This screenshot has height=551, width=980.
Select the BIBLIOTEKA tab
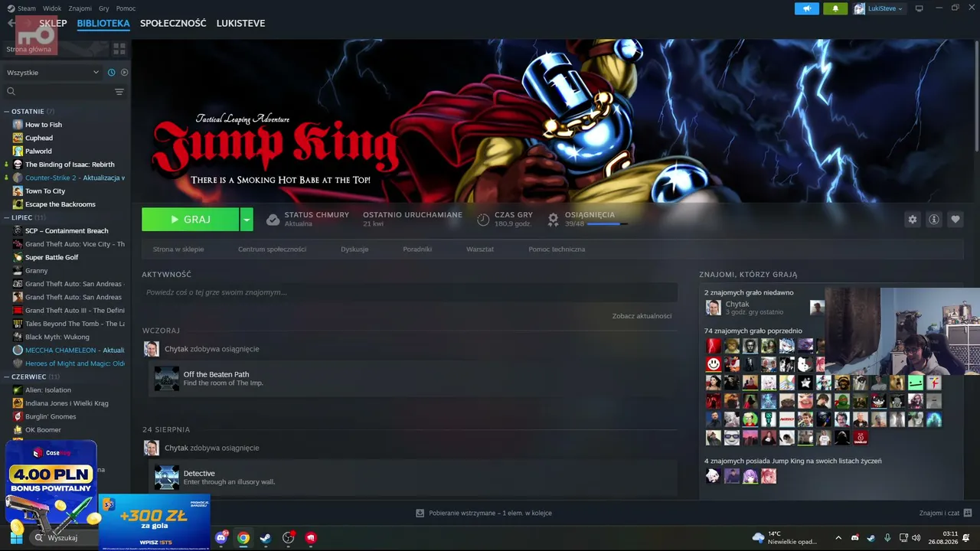(103, 23)
